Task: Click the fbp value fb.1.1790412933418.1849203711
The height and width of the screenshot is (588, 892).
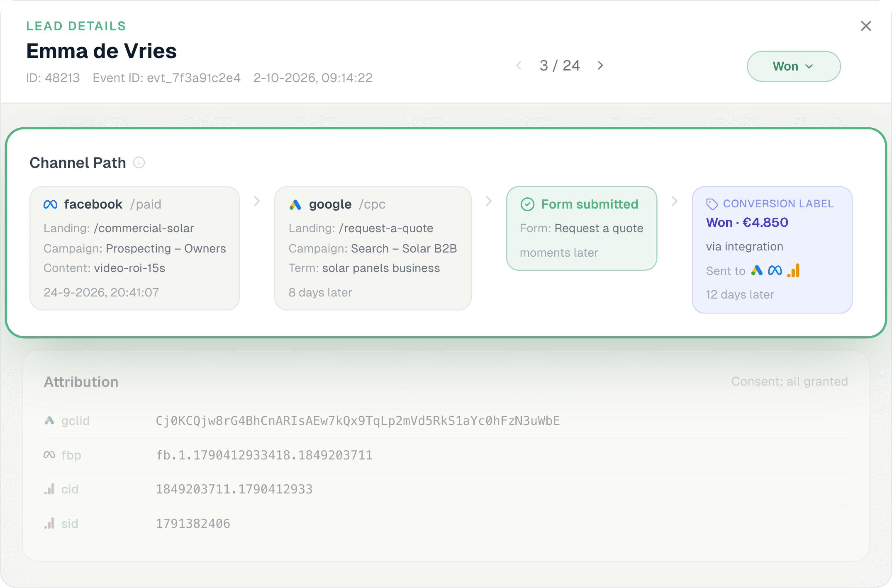Action: tap(264, 455)
